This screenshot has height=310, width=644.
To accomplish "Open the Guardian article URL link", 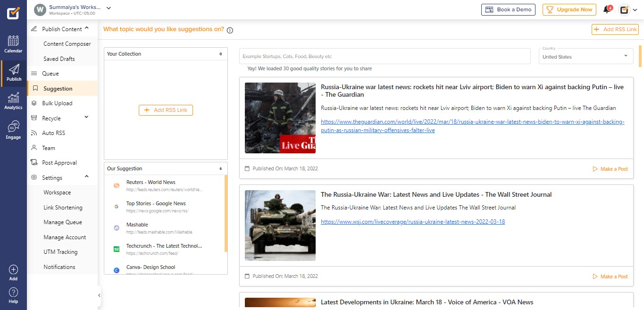I will pos(472,126).
